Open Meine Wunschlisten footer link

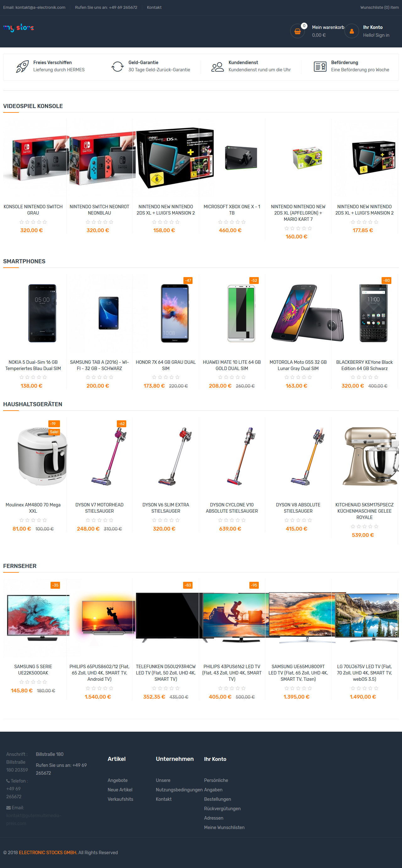224,827
